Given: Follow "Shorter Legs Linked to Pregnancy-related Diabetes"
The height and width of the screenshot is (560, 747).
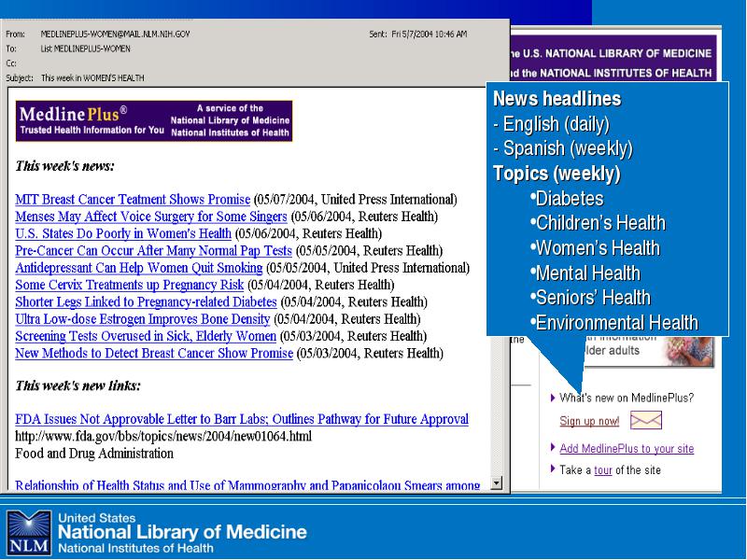Looking at the screenshot, I should click(146, 301).
